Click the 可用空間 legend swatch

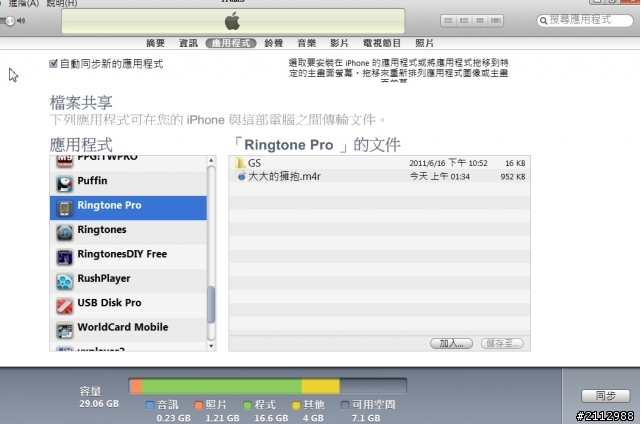345,405
